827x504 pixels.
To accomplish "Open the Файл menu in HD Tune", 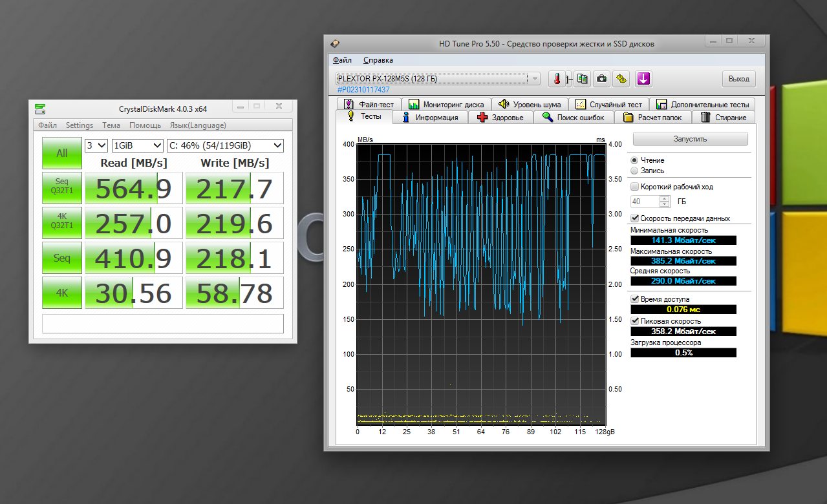I will [342, 60].
